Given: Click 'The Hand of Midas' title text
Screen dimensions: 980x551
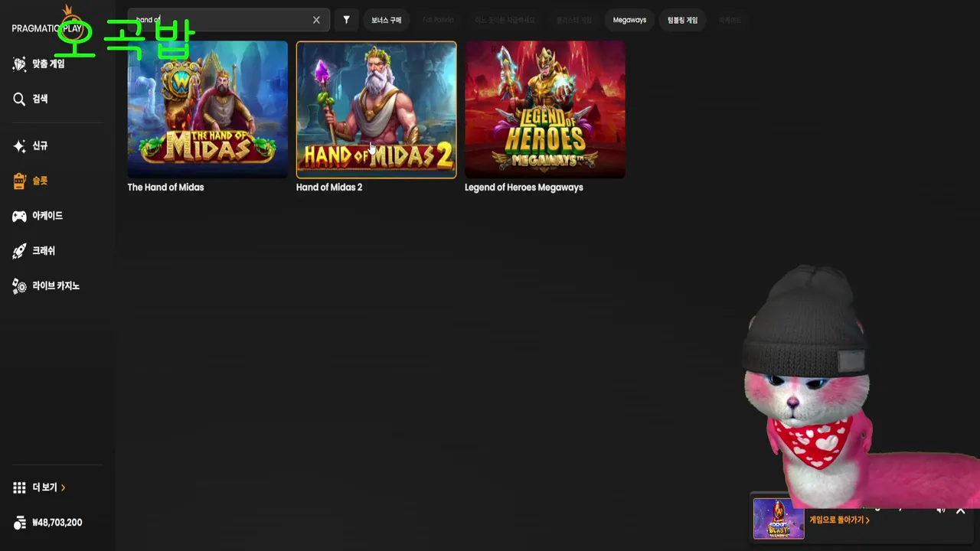Looking at the screenshot, I should point(165,187).
